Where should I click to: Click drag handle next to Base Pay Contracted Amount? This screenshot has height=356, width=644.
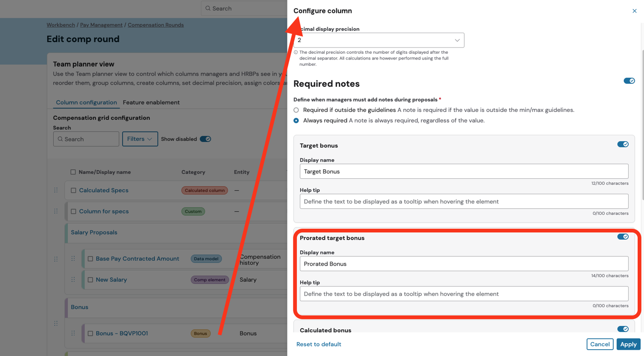(73, 259)
